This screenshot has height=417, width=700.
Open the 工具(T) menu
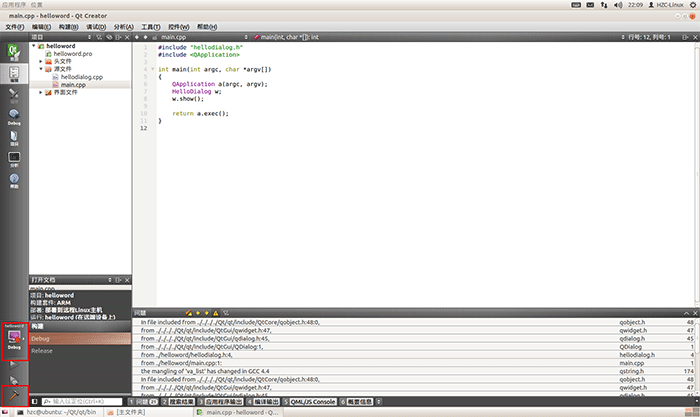(x=151, y=27)
